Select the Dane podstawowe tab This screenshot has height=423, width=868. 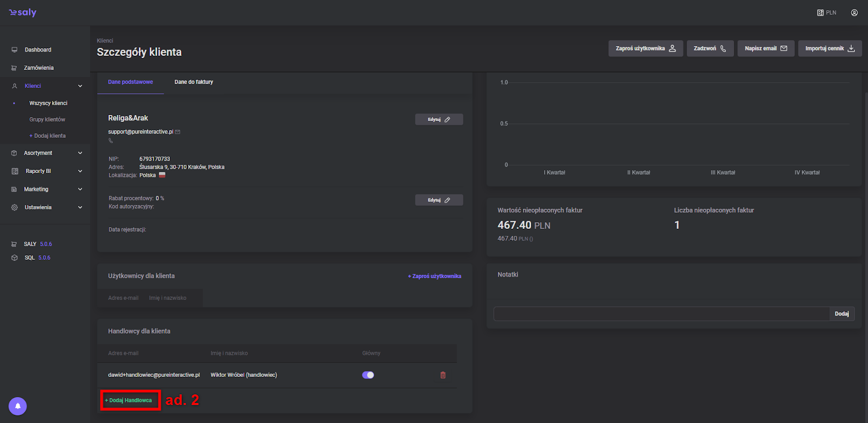[130, 82]
